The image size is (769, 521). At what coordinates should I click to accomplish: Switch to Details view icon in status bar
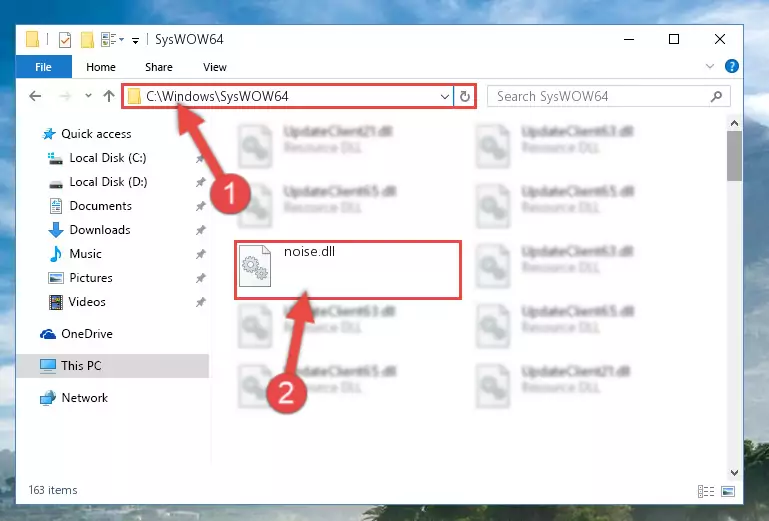[706, 491]
